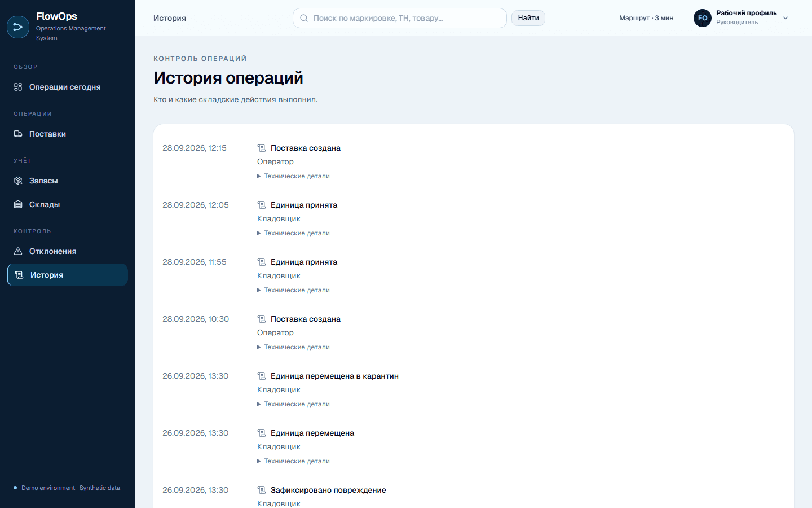Open Операции сегодня in the sidebar
The width and height of the screenshot is (812, 508).
click(x=68, y=87)
